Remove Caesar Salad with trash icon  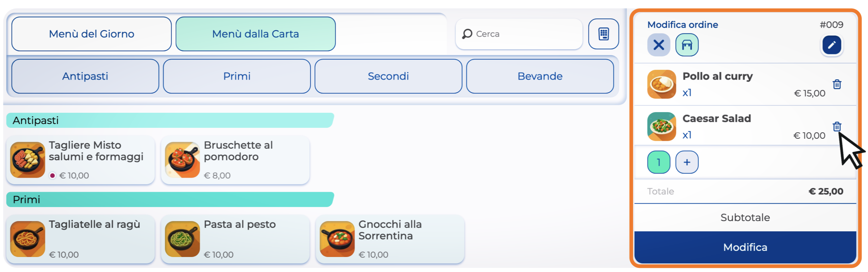(837, 126)
